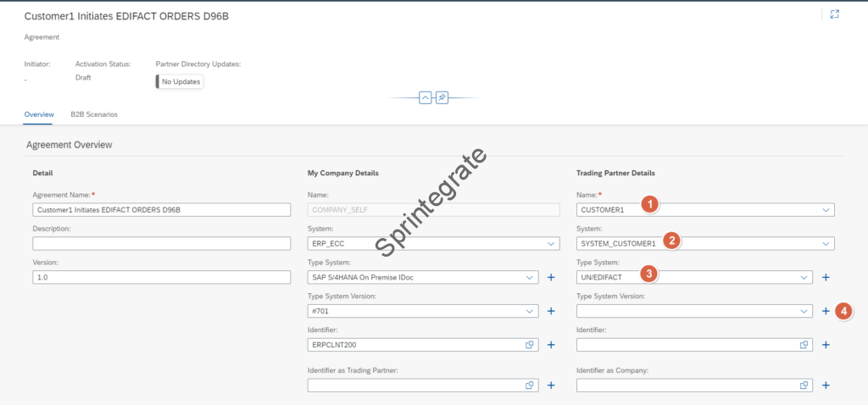Add Identifier as Trading Partner plus icon
Viewport: 868px width, 405px height.
click(550, 386)
